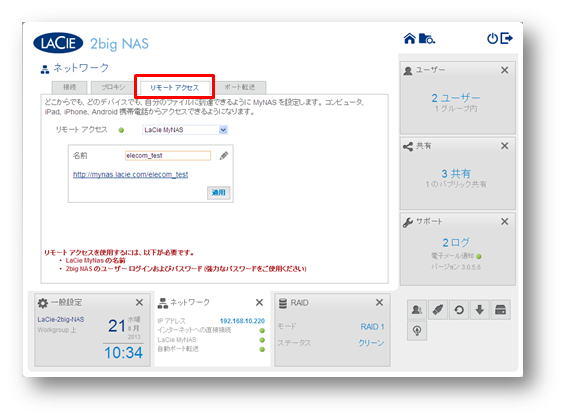Click the LaCie MyNAS status row in network widget
Image resolution: width=565 pixels, height=419 pixels.
pos(211,340)
